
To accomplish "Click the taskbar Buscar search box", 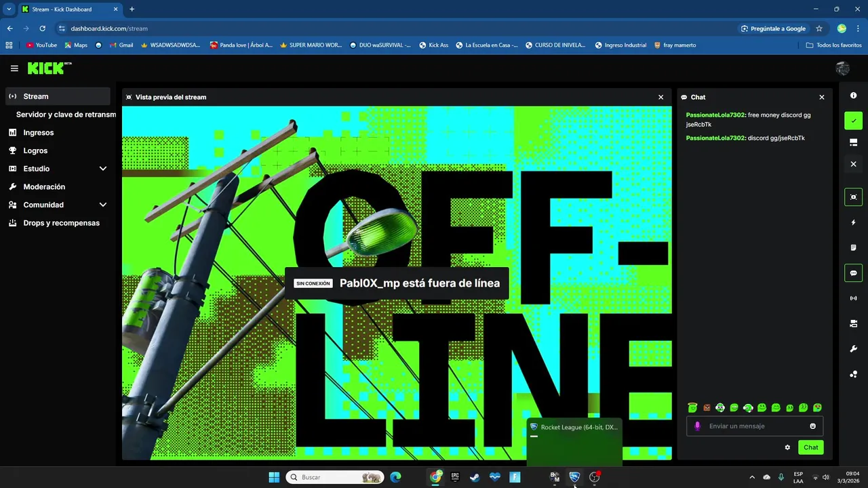I will click(335, 477).
